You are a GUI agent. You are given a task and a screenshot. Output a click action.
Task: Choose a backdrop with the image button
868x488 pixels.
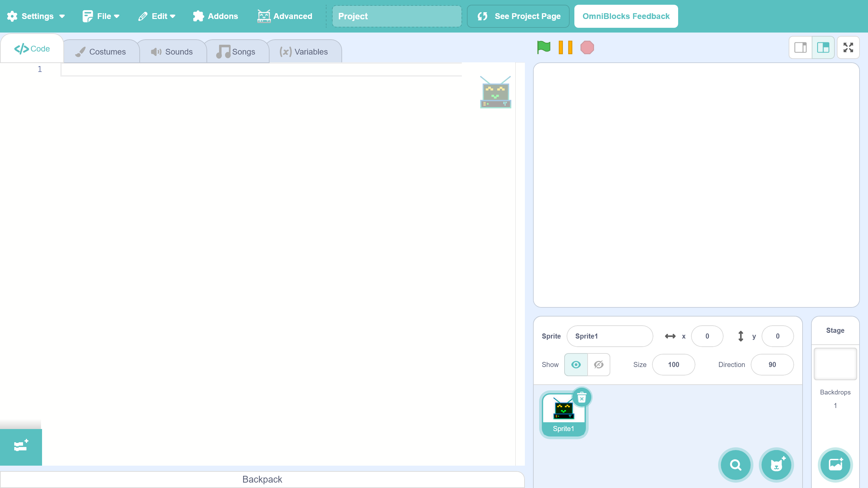pyautogui.click(x=835, y=465)
